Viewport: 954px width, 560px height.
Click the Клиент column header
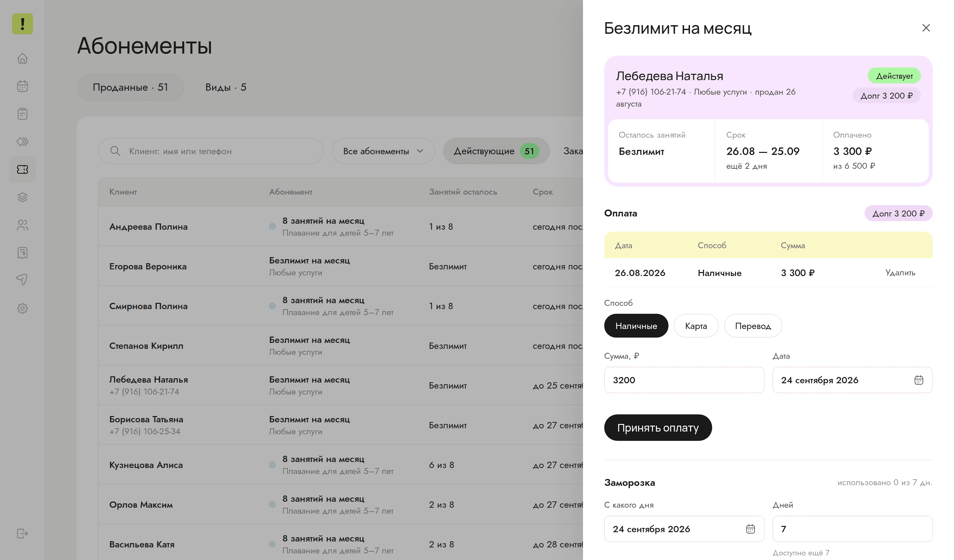pyautogui.click(x=123, y=192)
